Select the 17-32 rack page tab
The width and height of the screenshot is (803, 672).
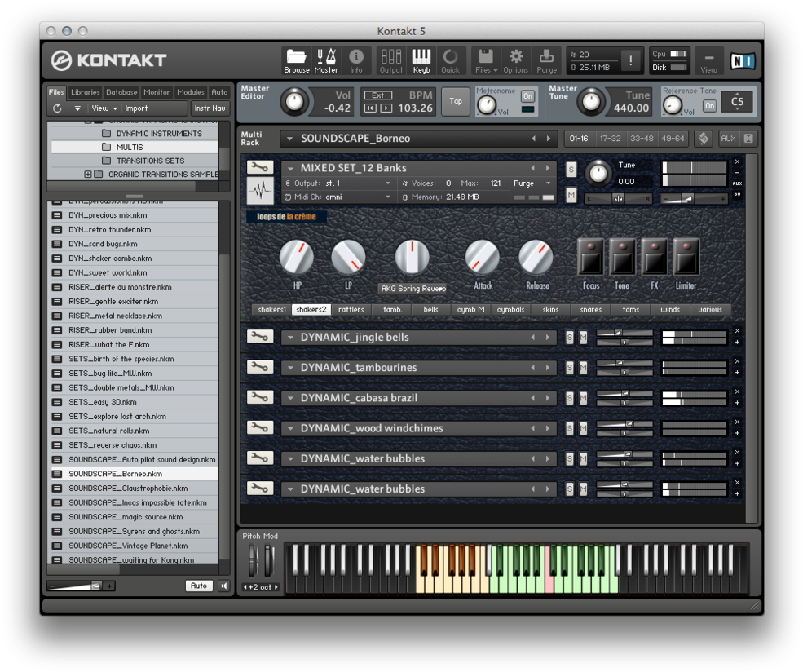pyautogui.click(x=610, y=139)
